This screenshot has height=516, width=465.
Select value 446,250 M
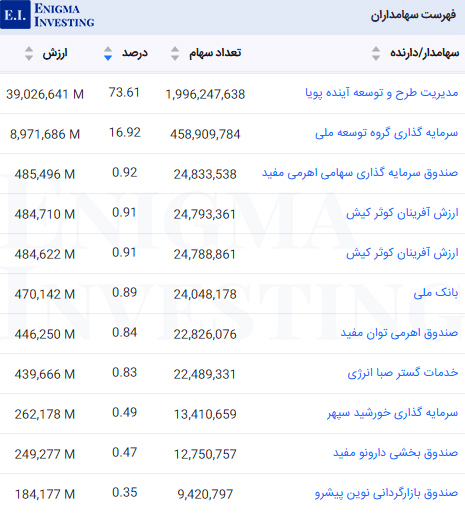click(x=45, y=334)
